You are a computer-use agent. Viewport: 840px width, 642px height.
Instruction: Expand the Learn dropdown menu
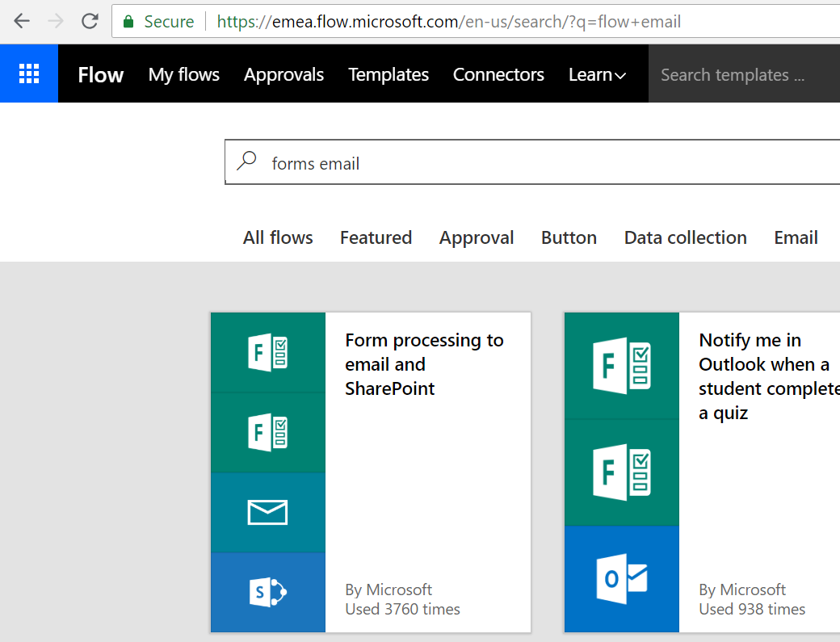[597, 74]
